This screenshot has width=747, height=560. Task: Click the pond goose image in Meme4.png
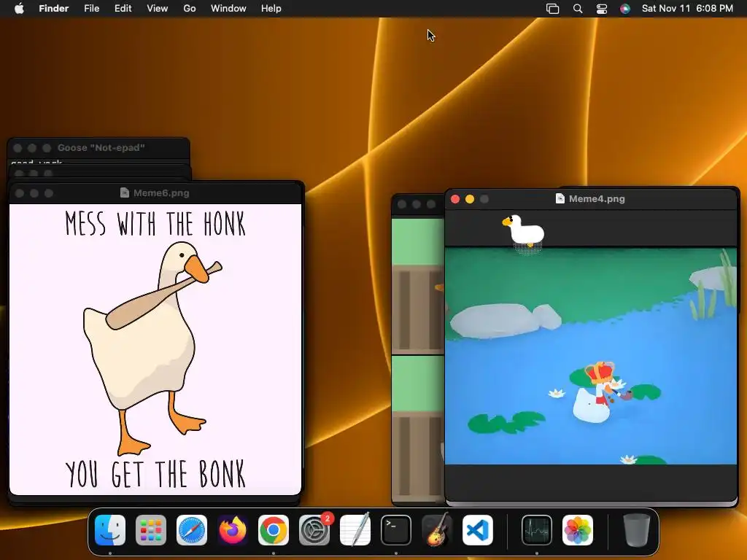(591, 356)
